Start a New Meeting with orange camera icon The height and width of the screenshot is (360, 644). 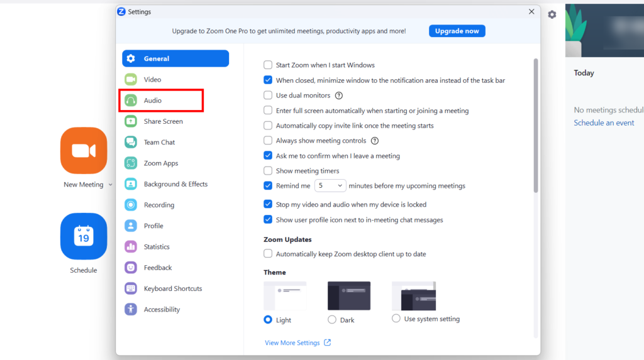[84, 151]
